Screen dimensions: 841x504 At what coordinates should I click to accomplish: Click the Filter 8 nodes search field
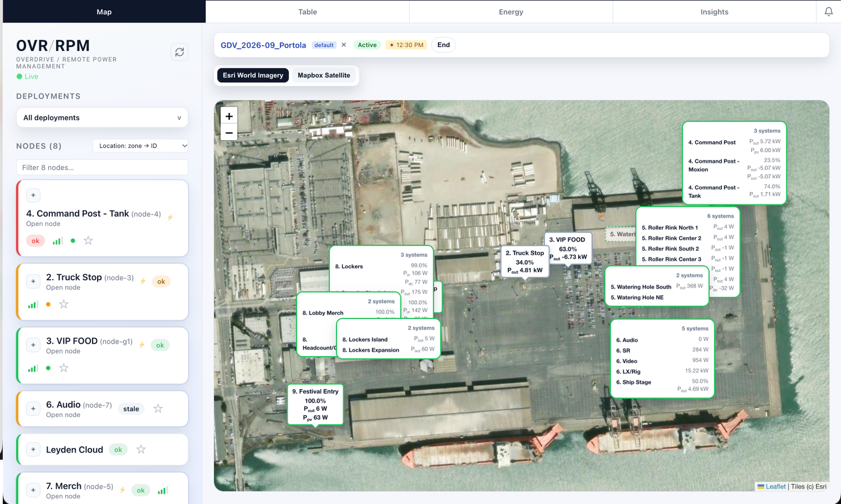coord(102,167)
